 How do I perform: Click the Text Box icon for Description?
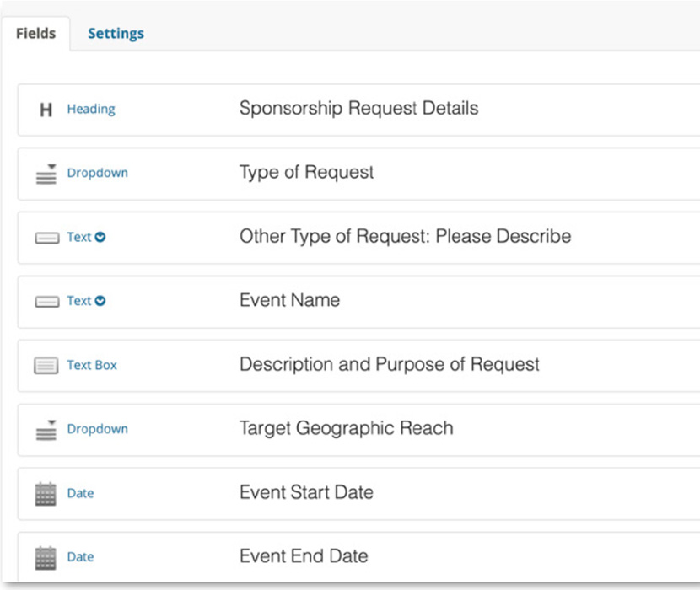46,366
